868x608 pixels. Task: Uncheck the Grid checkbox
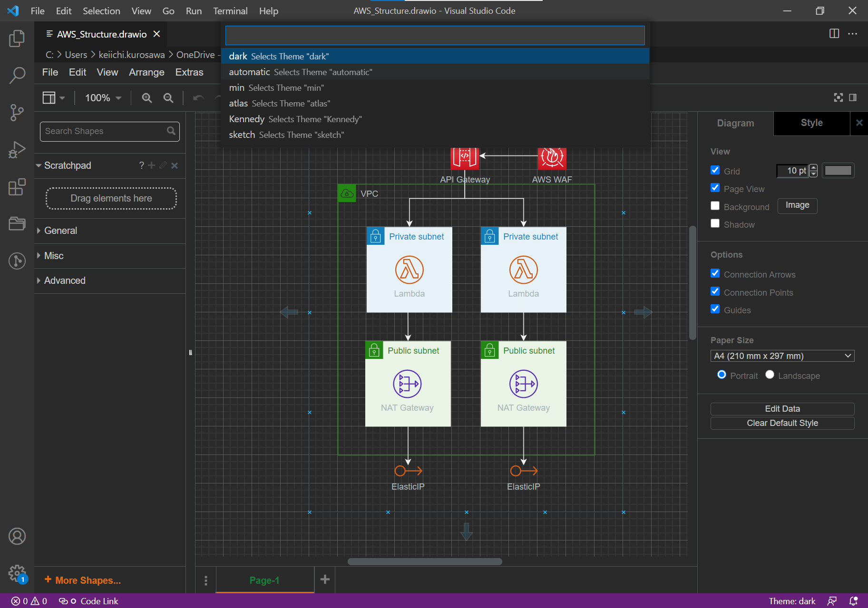click(715, 170)
